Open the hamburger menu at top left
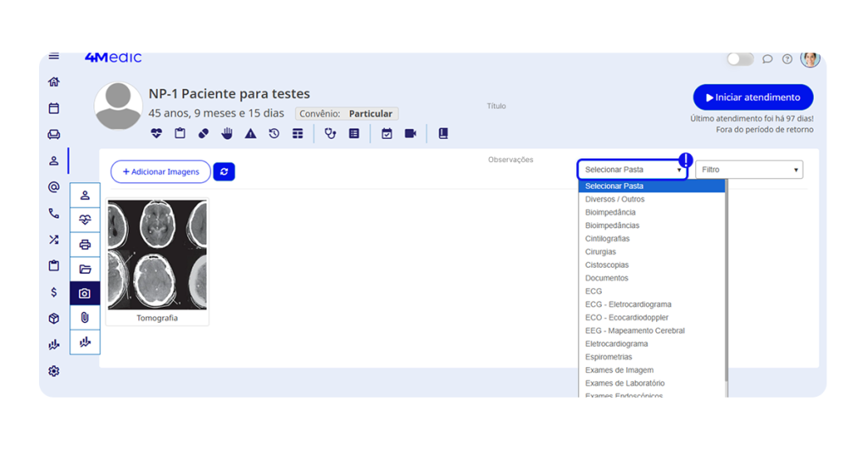The width and height of the screenshot is (868, 456). click(54, 57)
